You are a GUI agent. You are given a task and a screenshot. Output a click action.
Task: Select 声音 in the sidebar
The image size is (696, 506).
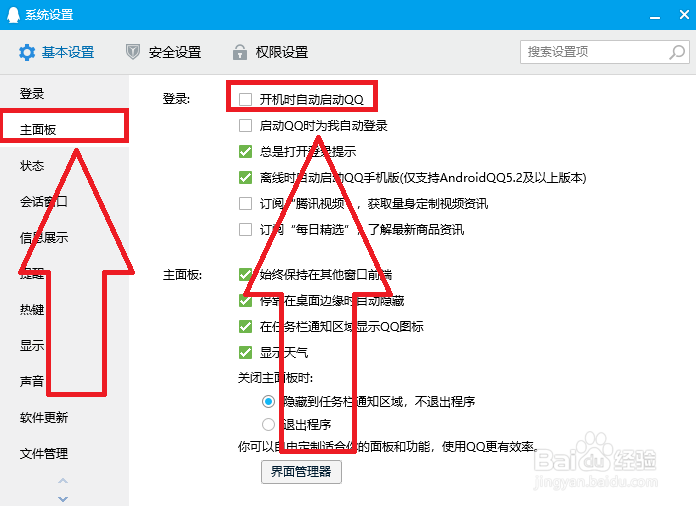click(x=32, y=381)
